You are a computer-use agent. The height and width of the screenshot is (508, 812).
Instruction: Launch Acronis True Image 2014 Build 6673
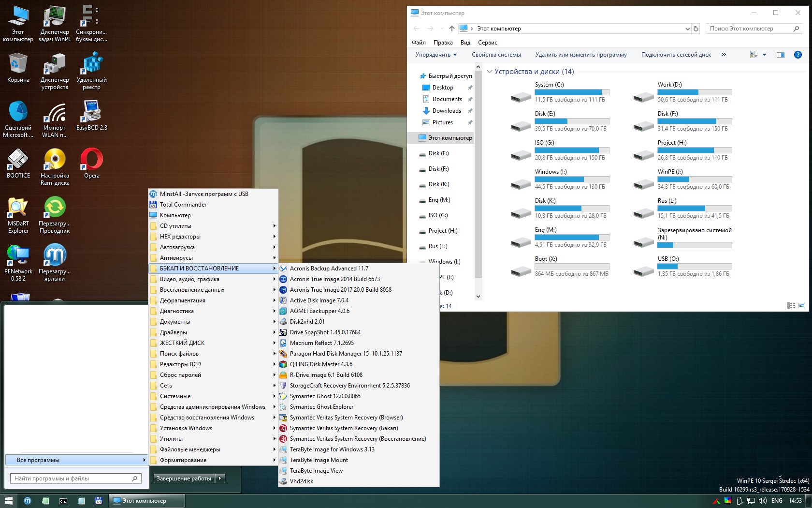pyautogui.click(x=359, y=279)
